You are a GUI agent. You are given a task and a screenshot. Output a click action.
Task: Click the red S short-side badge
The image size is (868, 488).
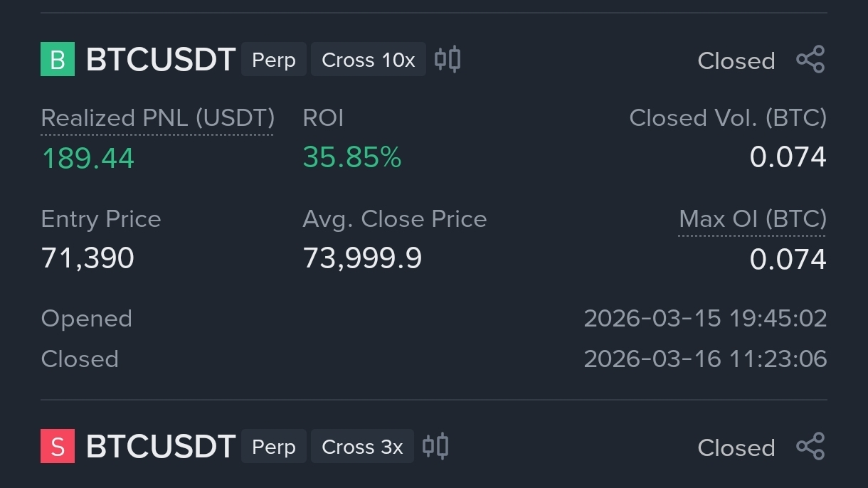[58, 447]
